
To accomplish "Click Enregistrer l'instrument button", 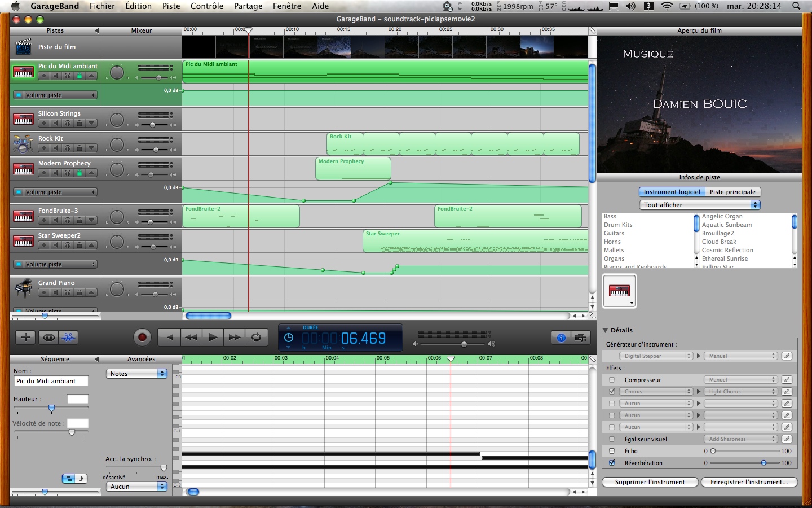I will click(x=749, y=482).
